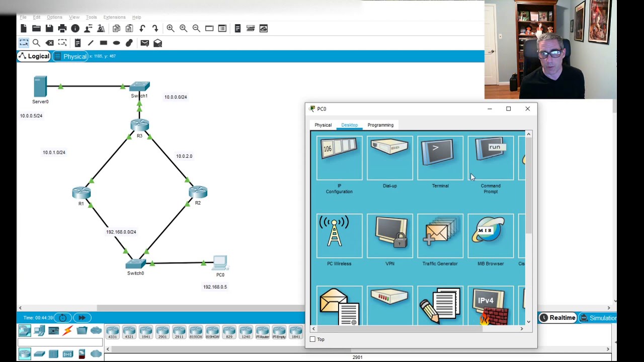The width and height of the screenshot is (644, 362).
Task: Open the IPv4 Firewall app
Action: (x=491, y=306)
